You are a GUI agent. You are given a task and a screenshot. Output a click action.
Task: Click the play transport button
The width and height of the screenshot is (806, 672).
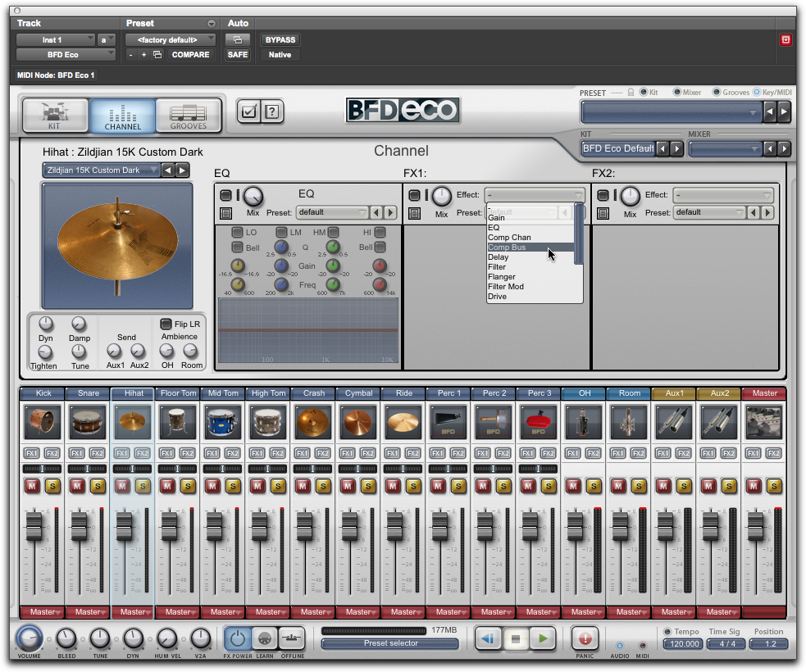542,638
